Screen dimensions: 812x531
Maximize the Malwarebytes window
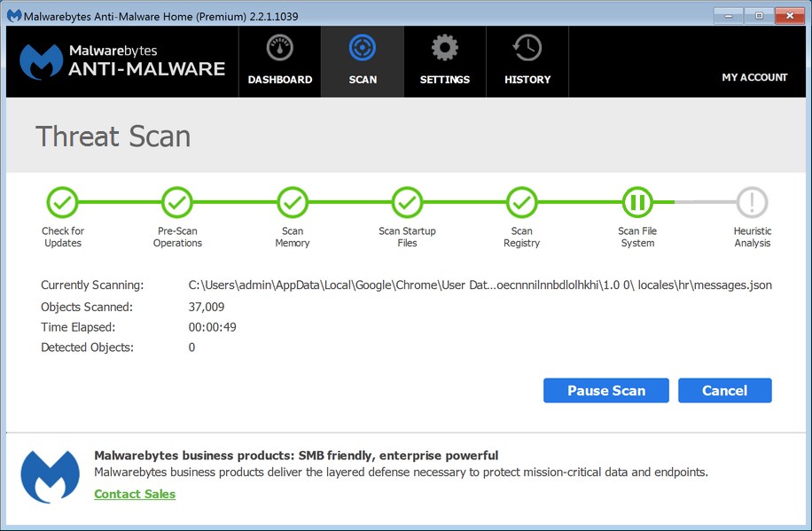click(x=759, y=16)
